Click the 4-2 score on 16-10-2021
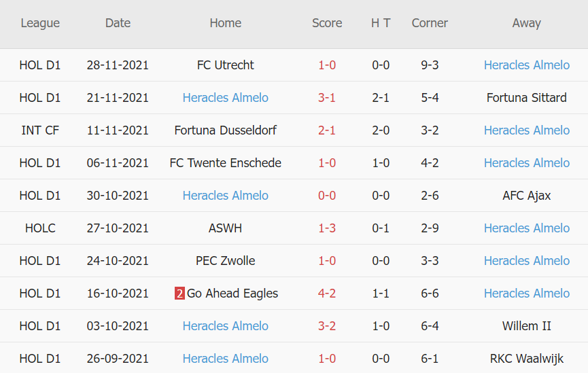 point(327,294)
